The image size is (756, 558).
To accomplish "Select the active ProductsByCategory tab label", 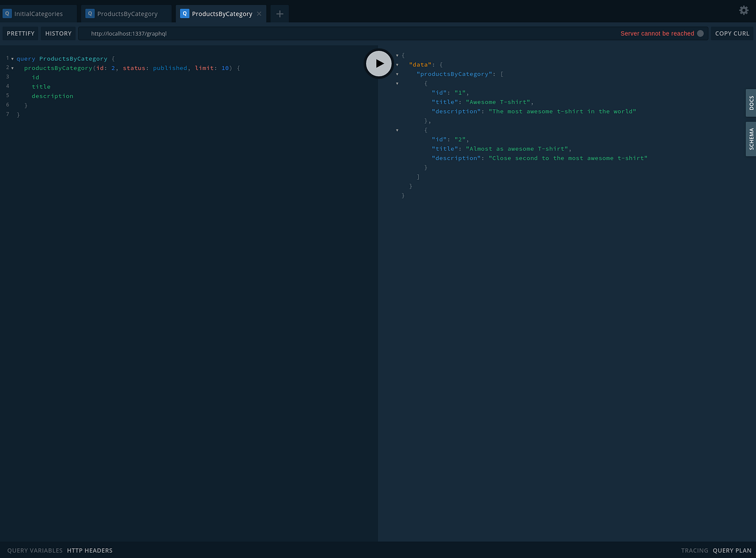I will [222, 14].
